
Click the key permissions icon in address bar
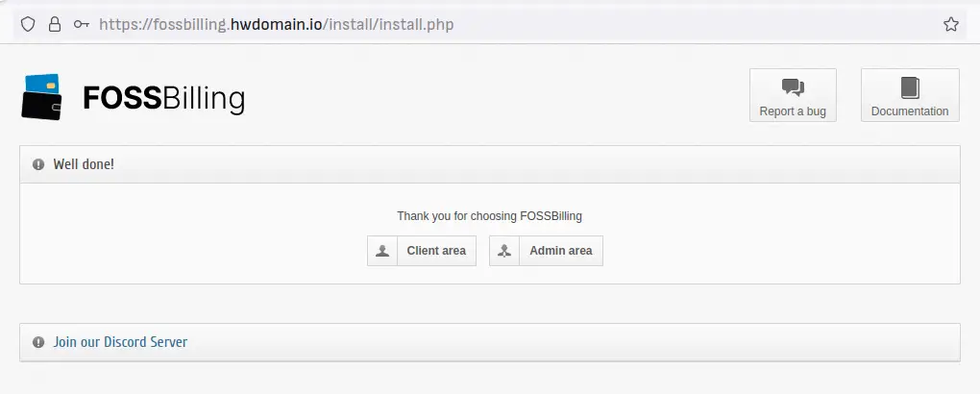pos(82,24)
